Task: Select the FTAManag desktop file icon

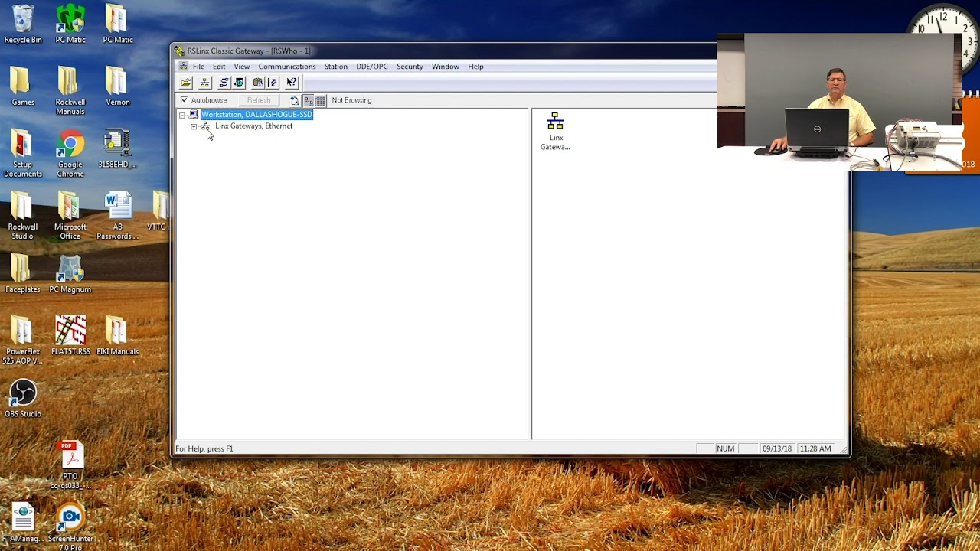Action: click(x=23, y=523)
